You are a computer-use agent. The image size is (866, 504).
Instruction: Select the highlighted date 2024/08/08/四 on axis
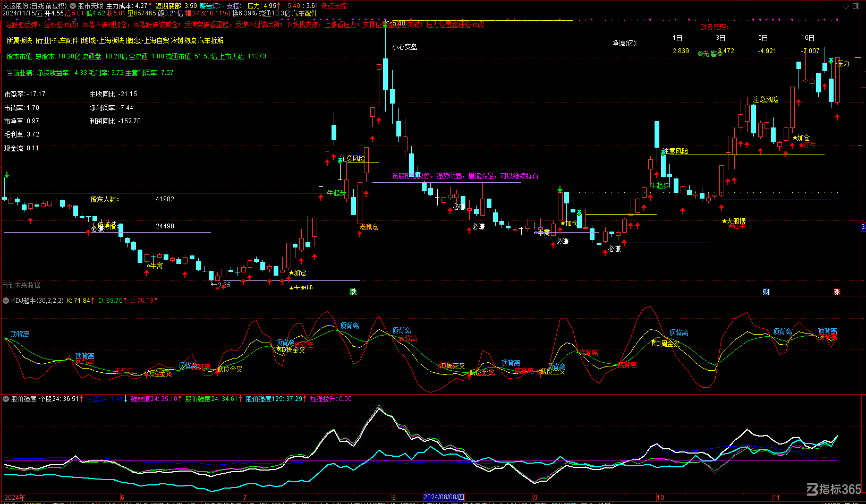pyautogui.click(x=444, y=498)
